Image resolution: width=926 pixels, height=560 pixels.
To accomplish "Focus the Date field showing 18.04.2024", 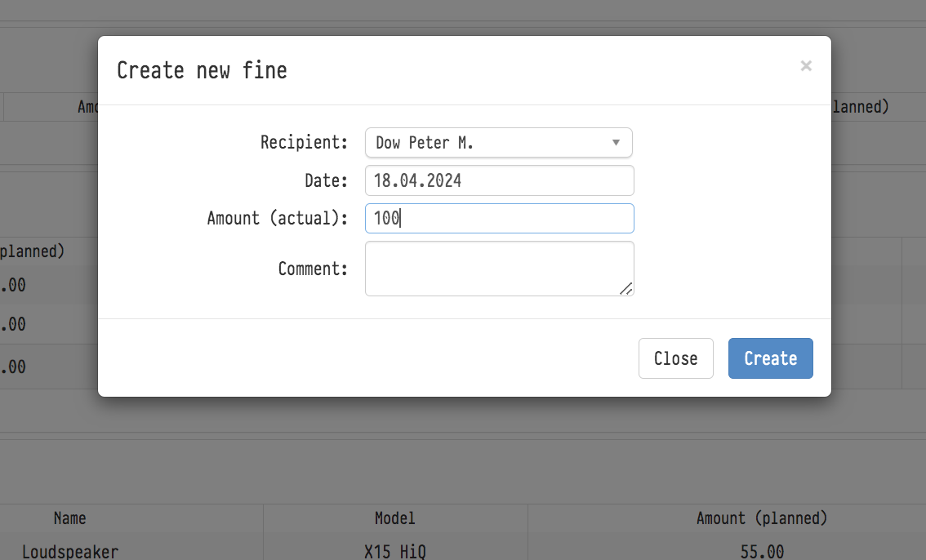I will click(x=499, y=180).
